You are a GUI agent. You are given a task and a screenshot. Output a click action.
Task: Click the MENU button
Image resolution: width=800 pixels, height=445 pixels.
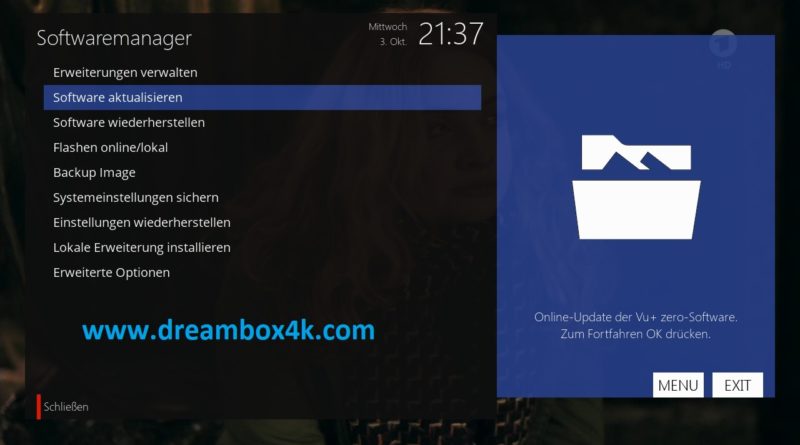pyautogui.click(x=678, y=385)
